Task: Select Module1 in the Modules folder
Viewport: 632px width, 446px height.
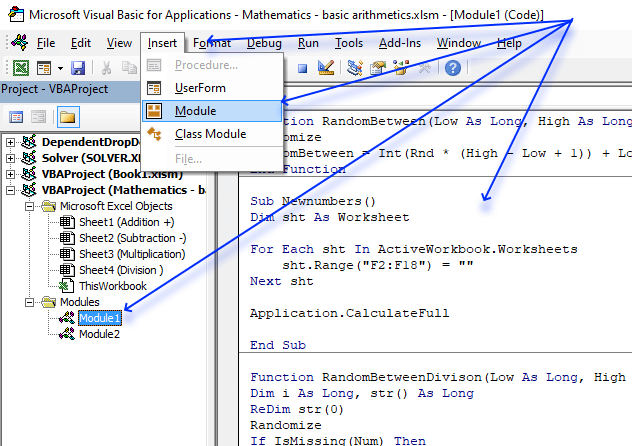Action: [x=100, y=318]
